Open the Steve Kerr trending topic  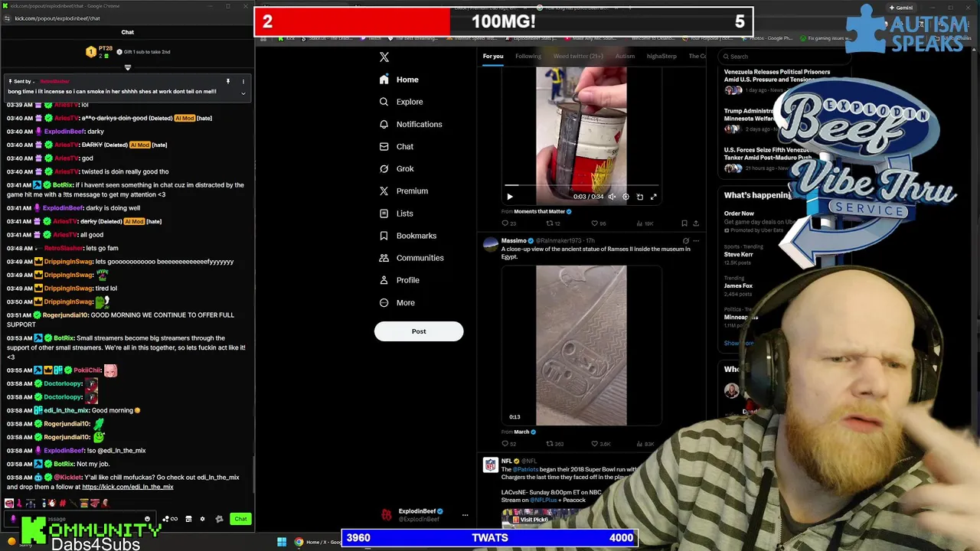738,254
